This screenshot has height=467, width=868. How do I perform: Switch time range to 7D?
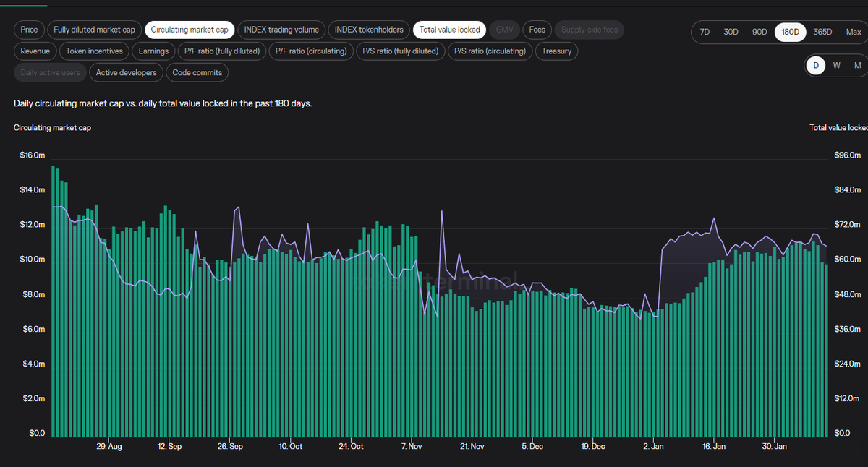click(x=705, y=32)
